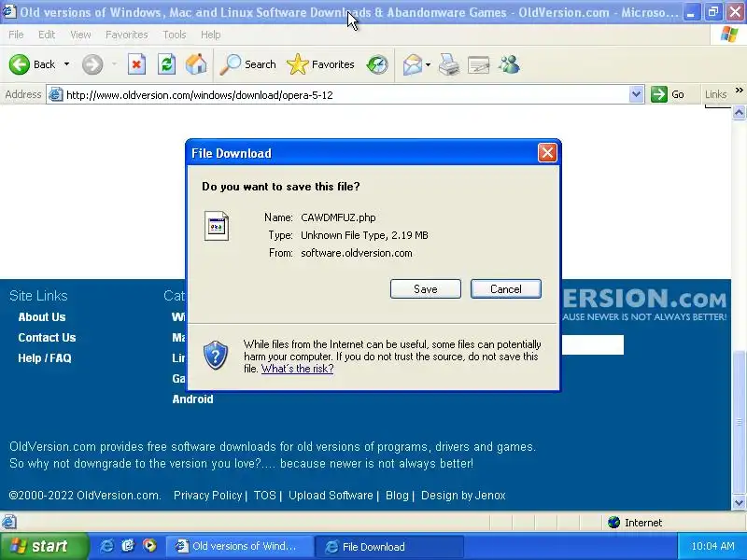This screenshot has width=747, height=560.
Task: Open the Messenger people icon
Action: pos(509,64)
